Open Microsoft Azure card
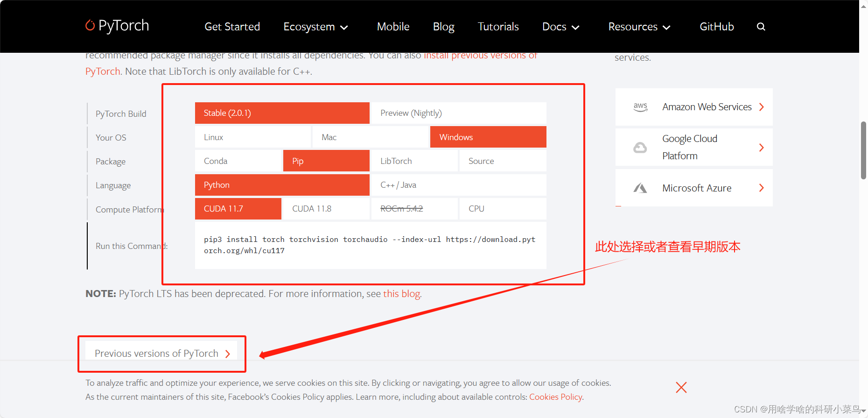The width and height of the screenshot is (868, 418). click(694, 188)
